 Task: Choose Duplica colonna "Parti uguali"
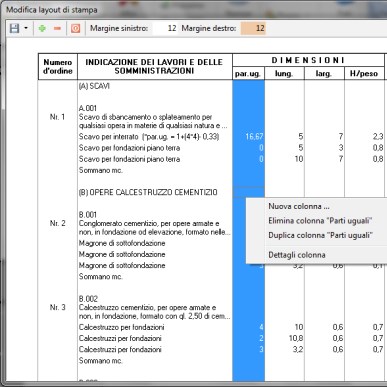(x=320, y=235)
